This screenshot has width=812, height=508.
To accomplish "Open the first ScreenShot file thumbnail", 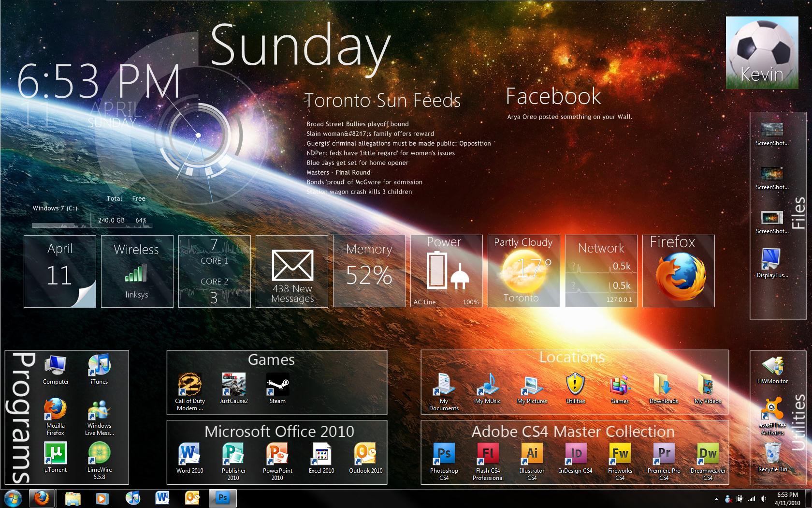I will 772,134.
